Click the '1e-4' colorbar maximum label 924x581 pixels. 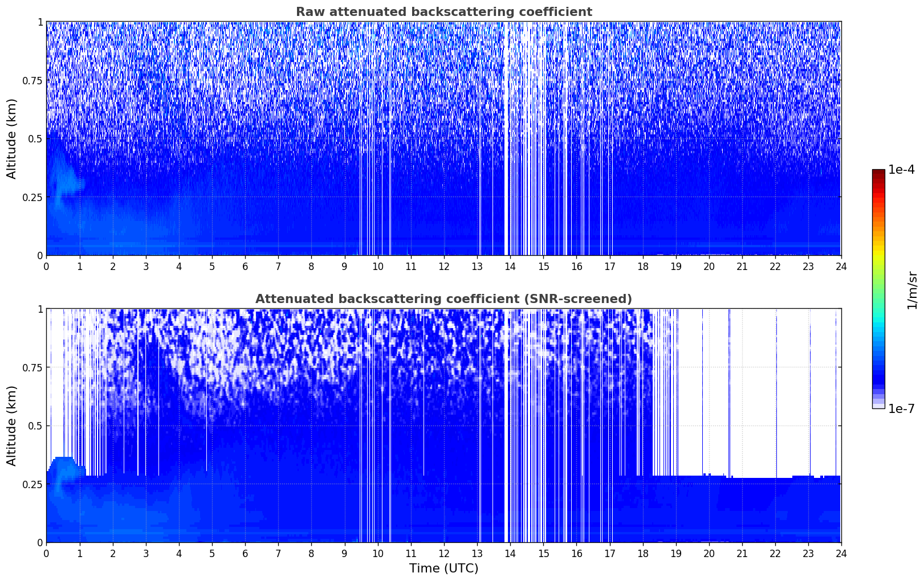[901, 170]
